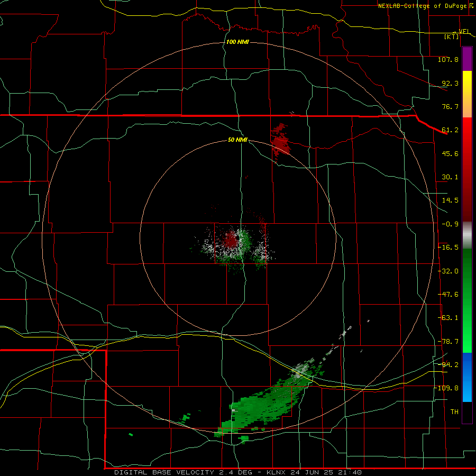Image resolution: width=476 pixels, height=476 pixels.
Task: Click the 61.2 velocity scale label
Action: point(450,130)
